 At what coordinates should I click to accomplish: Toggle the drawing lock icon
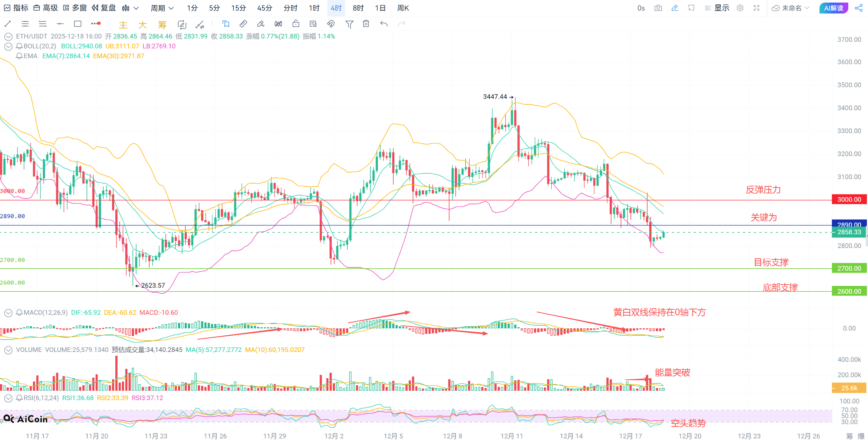click(x=296, y=24)
